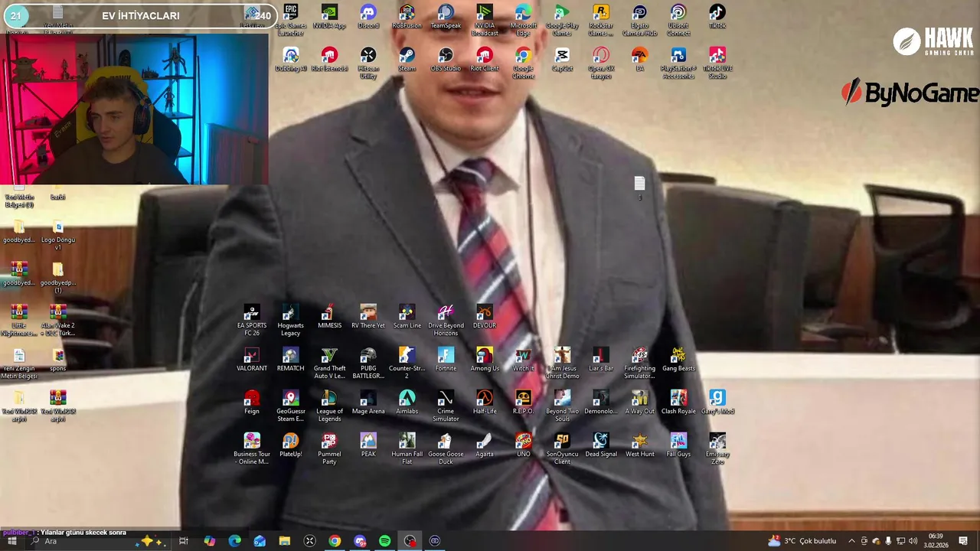Select the Drive Beyond Horizons icon

tap(446, 321)
